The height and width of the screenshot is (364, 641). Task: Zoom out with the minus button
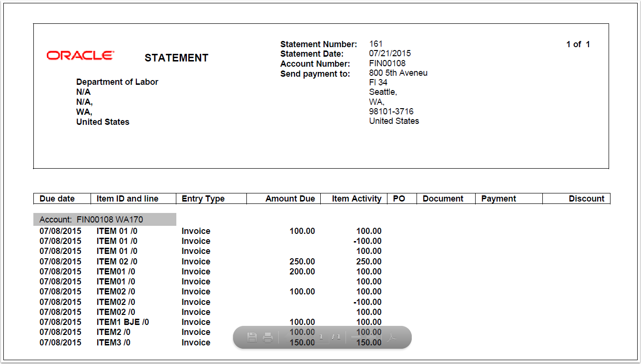[356, 337]
